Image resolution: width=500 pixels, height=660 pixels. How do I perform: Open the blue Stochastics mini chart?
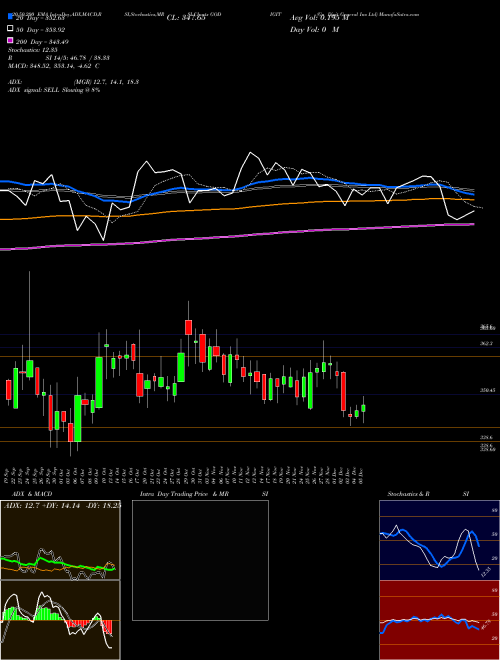pyautogui.click(x=439, y=540)
